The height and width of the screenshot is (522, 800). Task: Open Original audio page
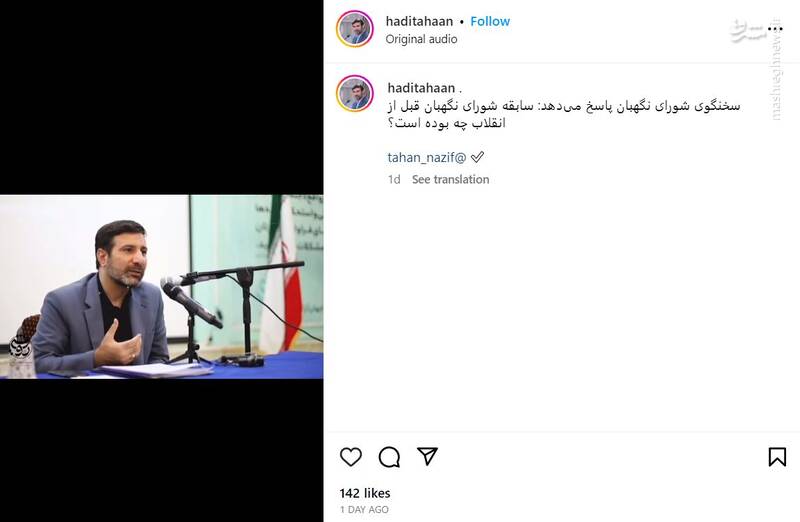pos(421,39)
